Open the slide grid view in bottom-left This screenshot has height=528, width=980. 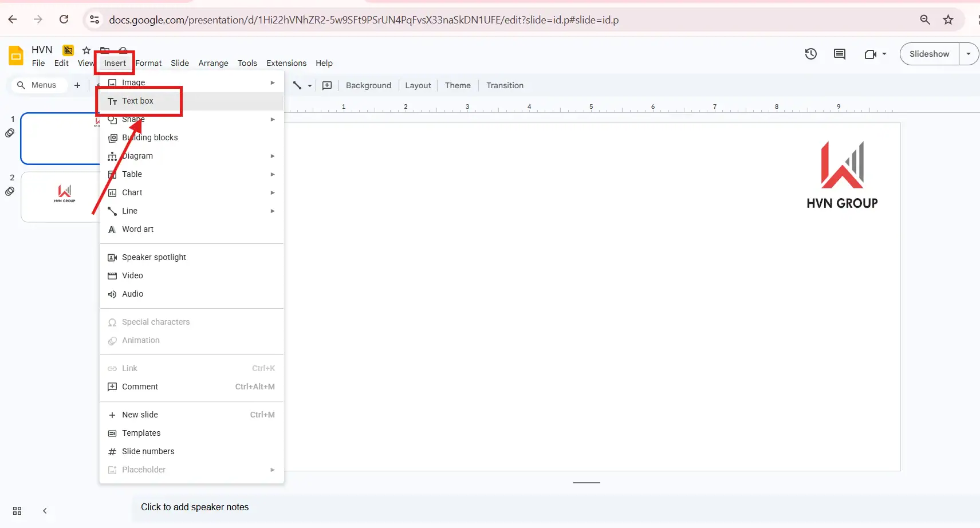click(17, 510)
